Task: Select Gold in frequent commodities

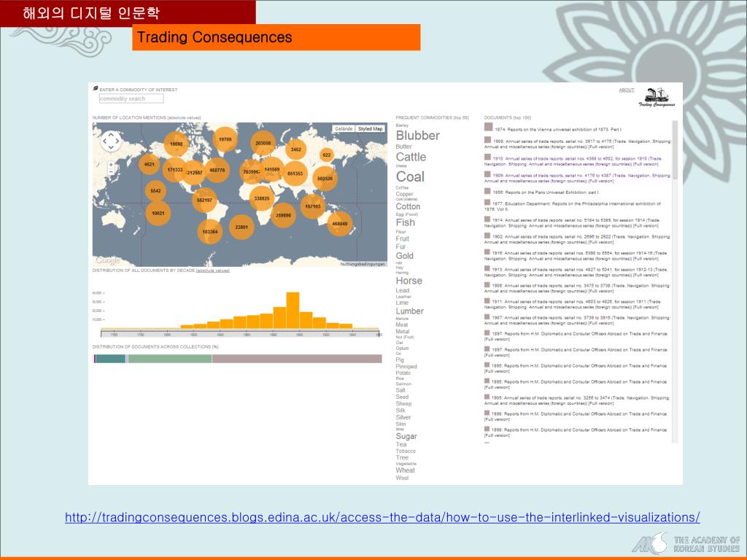Action: [x=404, y=256]
